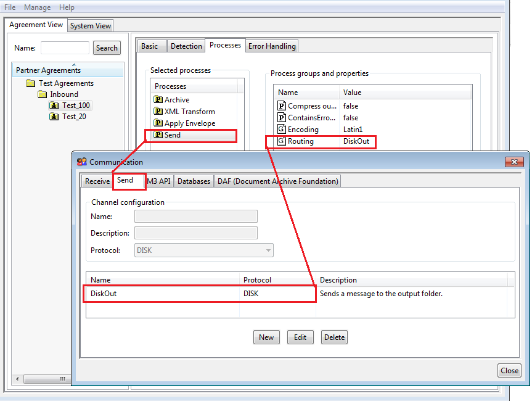Click the Routing property G icon

coord(282,141)
